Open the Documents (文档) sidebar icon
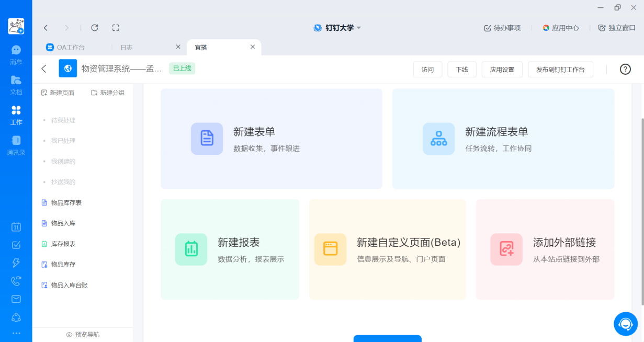The height and width of the screenshot is (342, 644). coord(16,84)
